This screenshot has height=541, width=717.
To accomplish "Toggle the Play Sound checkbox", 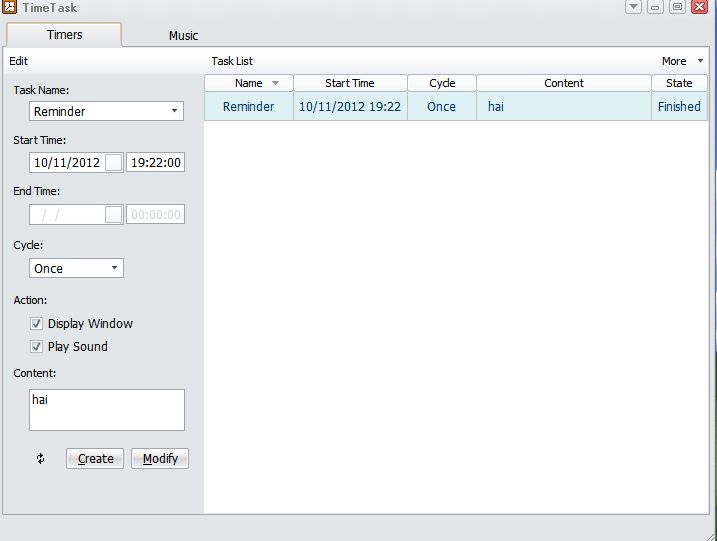I will point(37,347).
